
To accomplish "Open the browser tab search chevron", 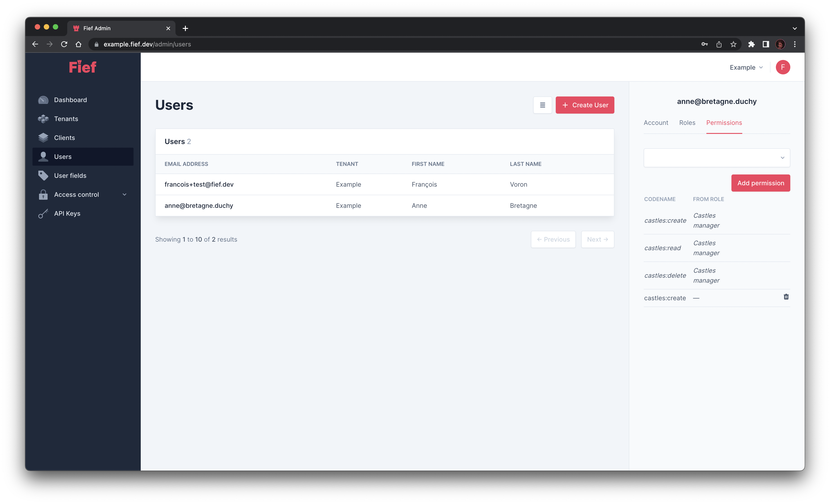I will [795, 28].
